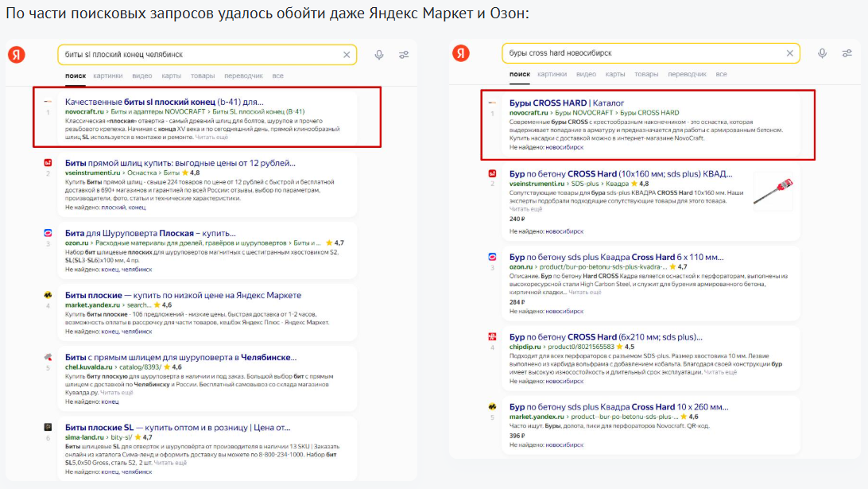Open 'Бур по бетону CROSS Hard (6x210 мм' result
The height and width of the screenshot is (489, 868).
[x=606, y=336]
